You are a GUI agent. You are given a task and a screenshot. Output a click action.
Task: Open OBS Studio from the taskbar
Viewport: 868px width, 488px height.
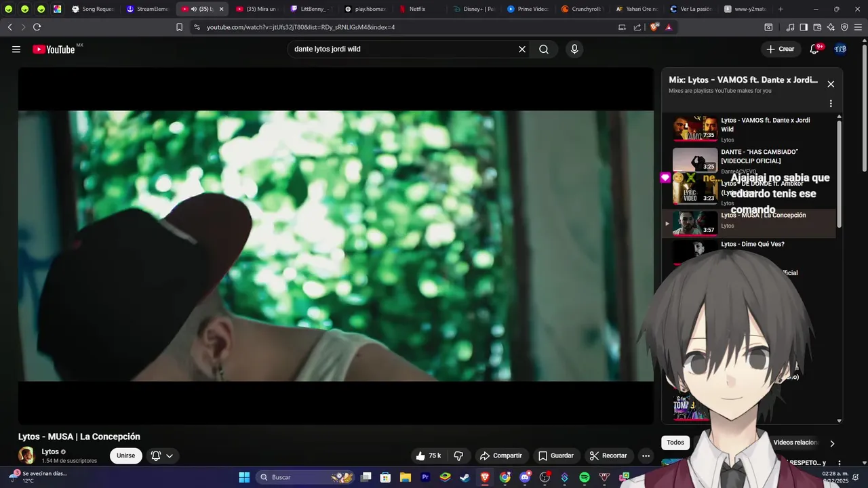tap(545, 477)
